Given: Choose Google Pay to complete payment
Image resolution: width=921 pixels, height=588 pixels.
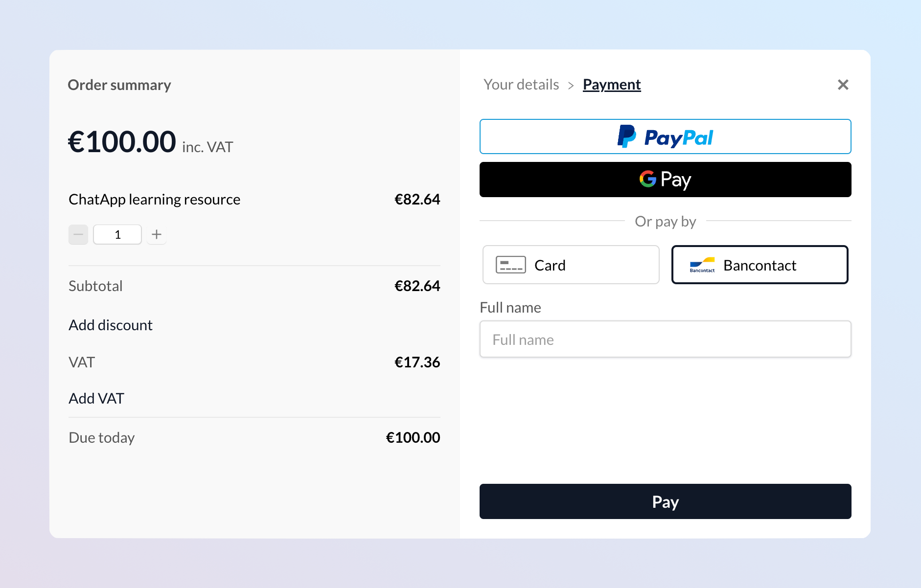Looking at the screenshot, I should tap(665, 180).
